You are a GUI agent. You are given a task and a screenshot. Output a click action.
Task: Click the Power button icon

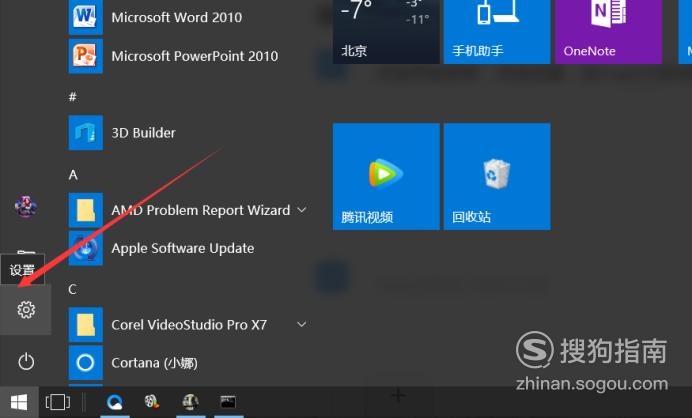(26, 362)
